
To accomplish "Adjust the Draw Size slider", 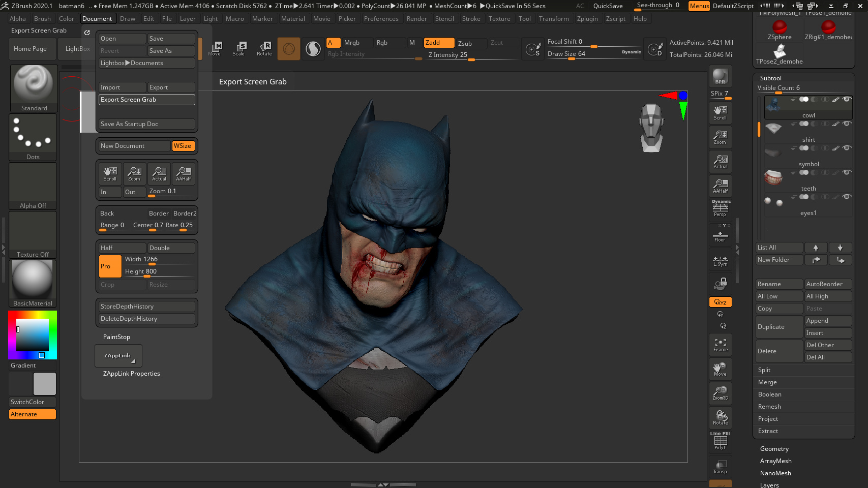I will pos(594,54).
